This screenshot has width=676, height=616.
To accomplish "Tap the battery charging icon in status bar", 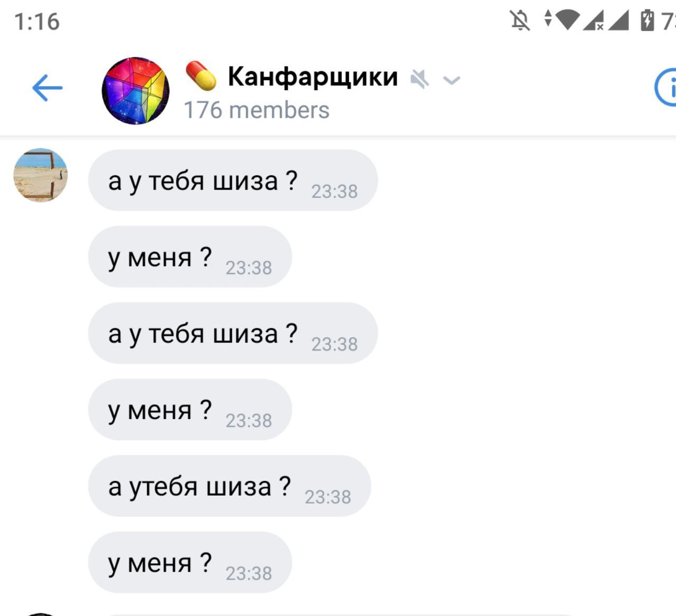I will click(x=647, y=21).
